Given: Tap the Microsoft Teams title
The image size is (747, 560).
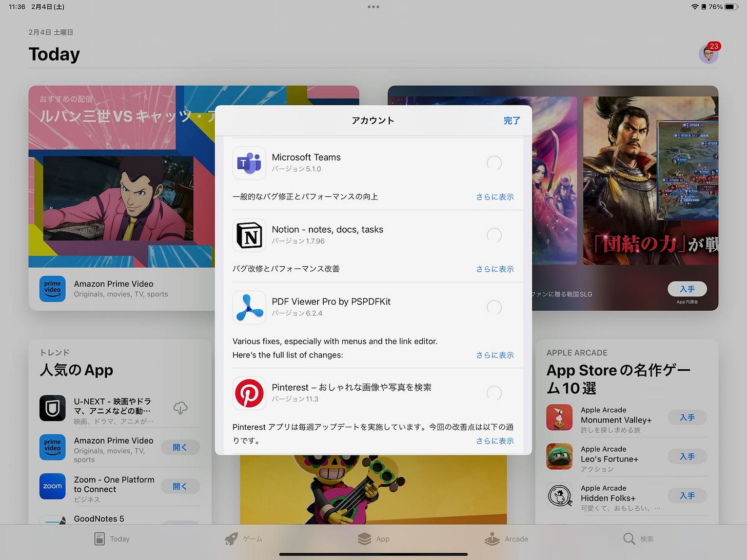Looking at the screenshot, I should pyautogui.click(x=306, y=157).
